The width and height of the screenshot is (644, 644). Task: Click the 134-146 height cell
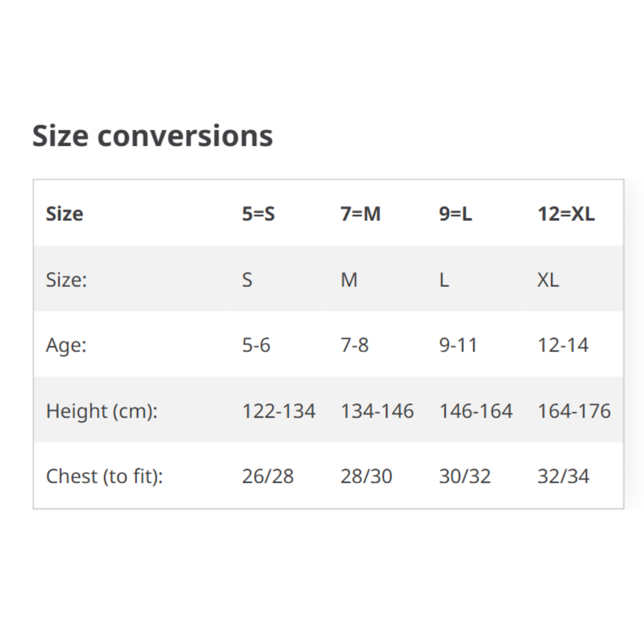pos(377,411)
